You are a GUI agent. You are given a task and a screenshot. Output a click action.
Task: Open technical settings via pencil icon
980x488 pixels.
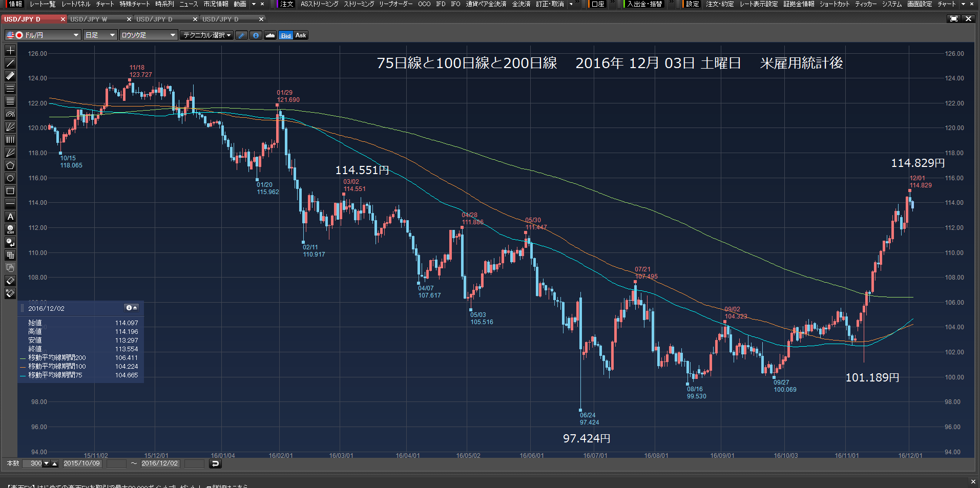click(241, 35)
